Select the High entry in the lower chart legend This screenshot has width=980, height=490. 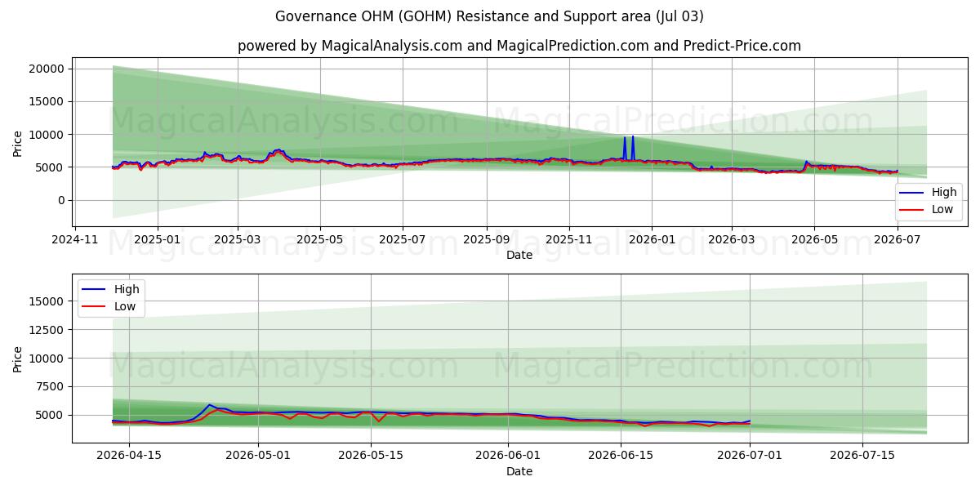click(111, 289)
